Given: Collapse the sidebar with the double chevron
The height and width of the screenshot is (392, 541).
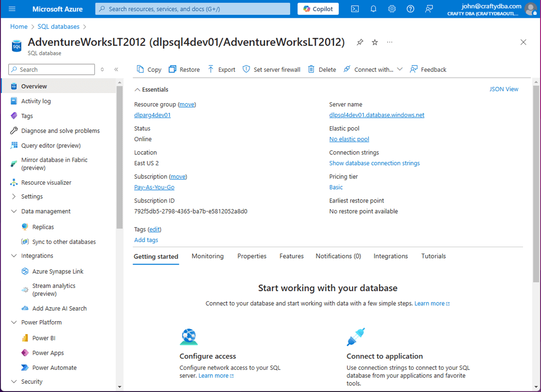Looking at the screenshot, I should 116,69.
